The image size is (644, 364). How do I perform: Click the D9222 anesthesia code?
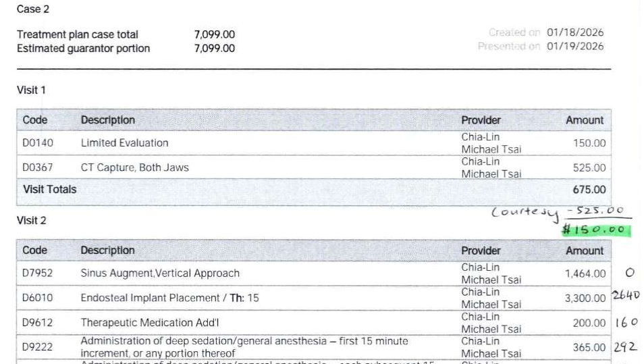[x=37, y=347]
